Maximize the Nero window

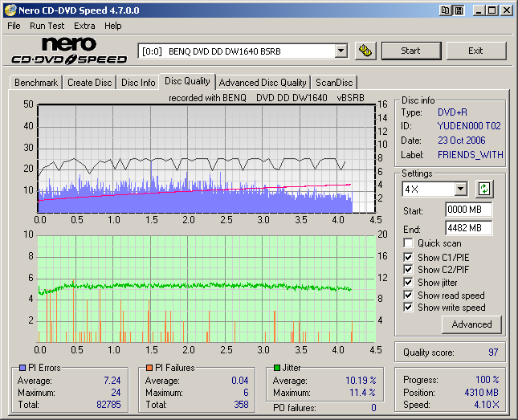492,10
